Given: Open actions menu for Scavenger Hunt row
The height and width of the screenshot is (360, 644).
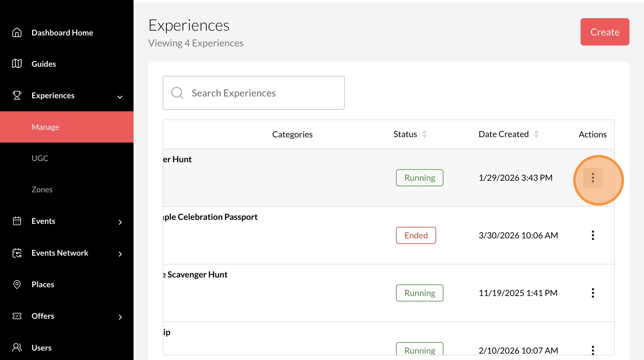Looking at the screenshot, I should (593, 293).
